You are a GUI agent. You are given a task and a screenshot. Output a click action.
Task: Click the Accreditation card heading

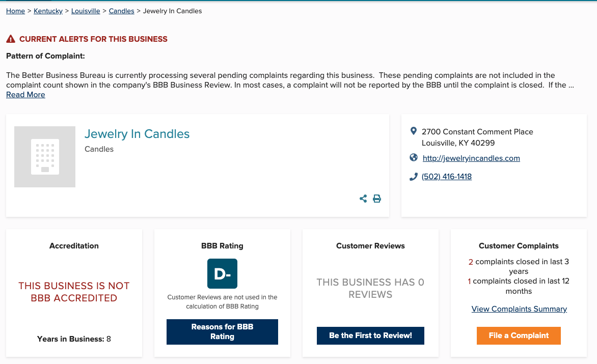[74, 246]
